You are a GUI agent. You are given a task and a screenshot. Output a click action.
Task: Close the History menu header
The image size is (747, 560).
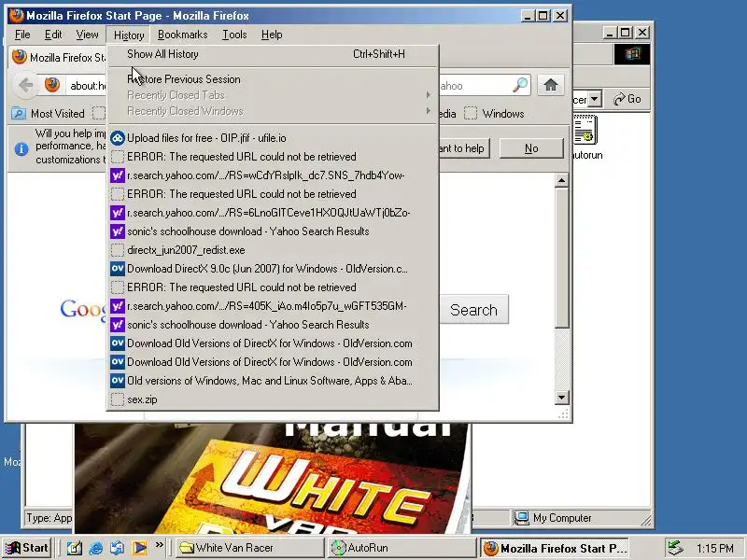(129, 35)
